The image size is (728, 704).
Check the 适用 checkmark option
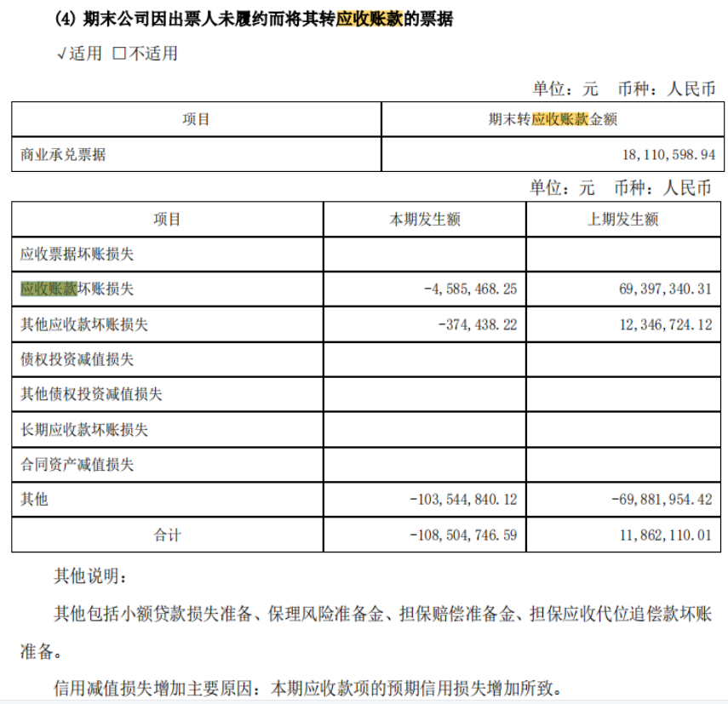click(79, 54)
